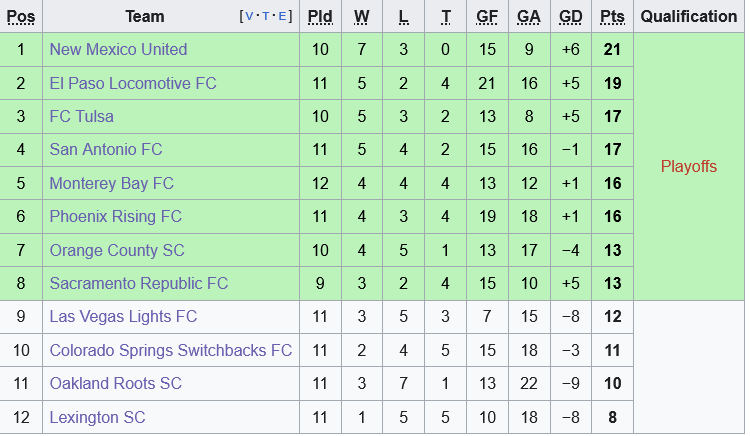Click the Pts column header
The height and width of the screenshot is (436, 750).
click(612, 16)
